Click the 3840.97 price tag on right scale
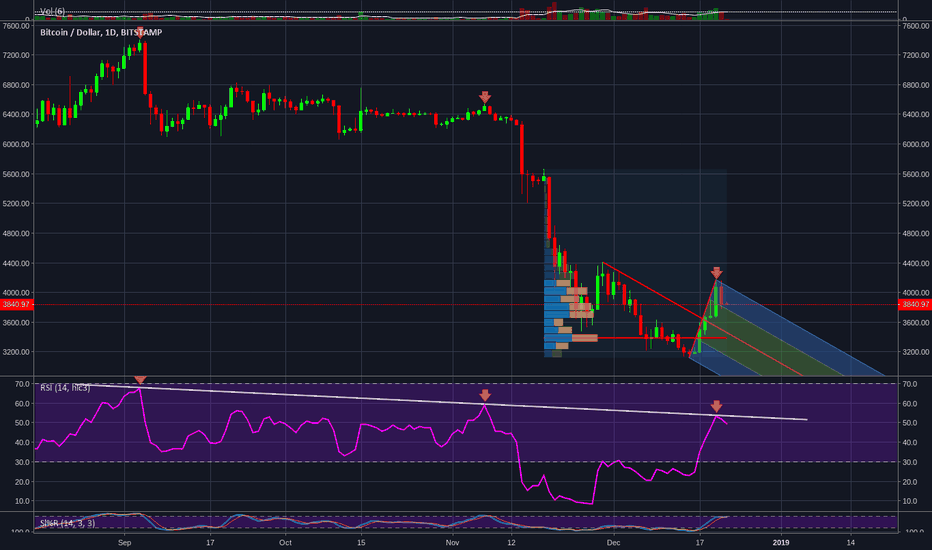The height and width of the screenshot is (550, 932). [915, 304]
